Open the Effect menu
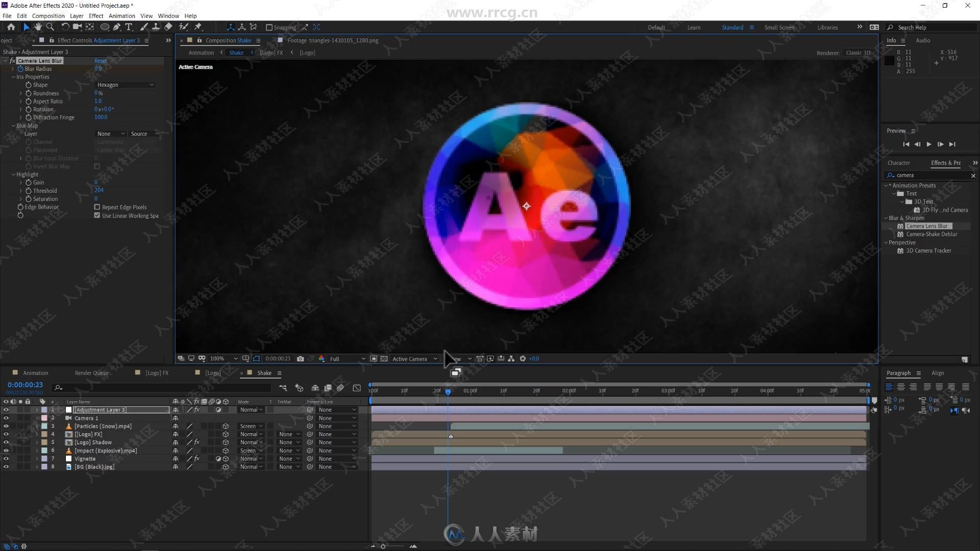This screenshot has width=980, height=551. pos(96,16)
